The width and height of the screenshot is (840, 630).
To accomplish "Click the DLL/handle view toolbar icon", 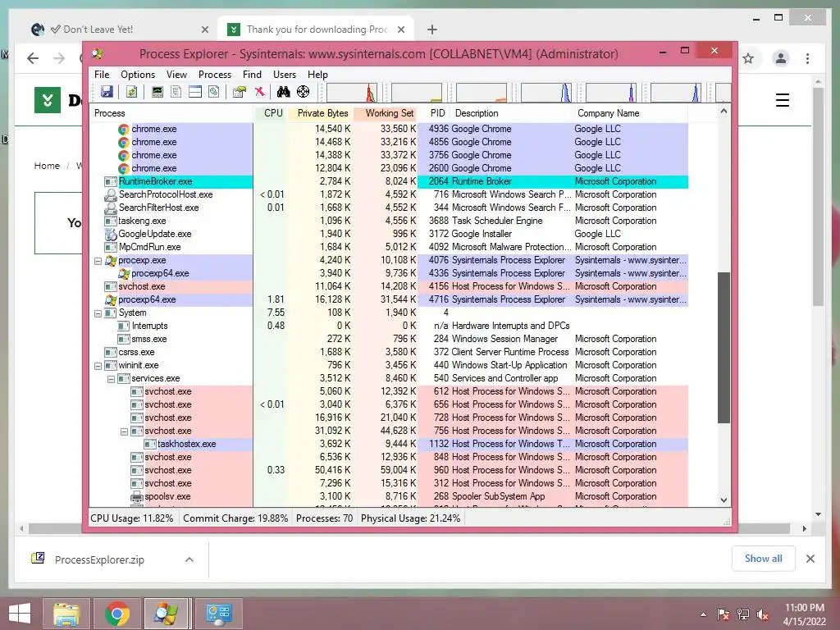I will [x=214, y=92].
